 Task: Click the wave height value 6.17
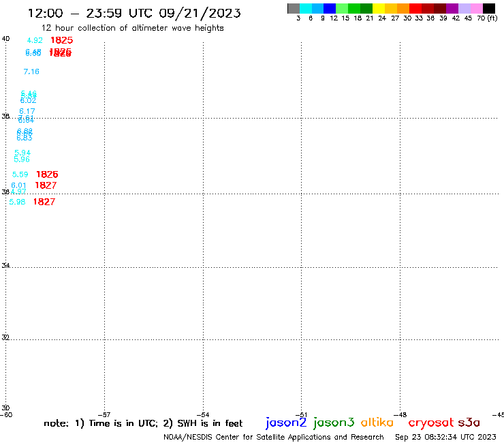(x=27, y=111)
